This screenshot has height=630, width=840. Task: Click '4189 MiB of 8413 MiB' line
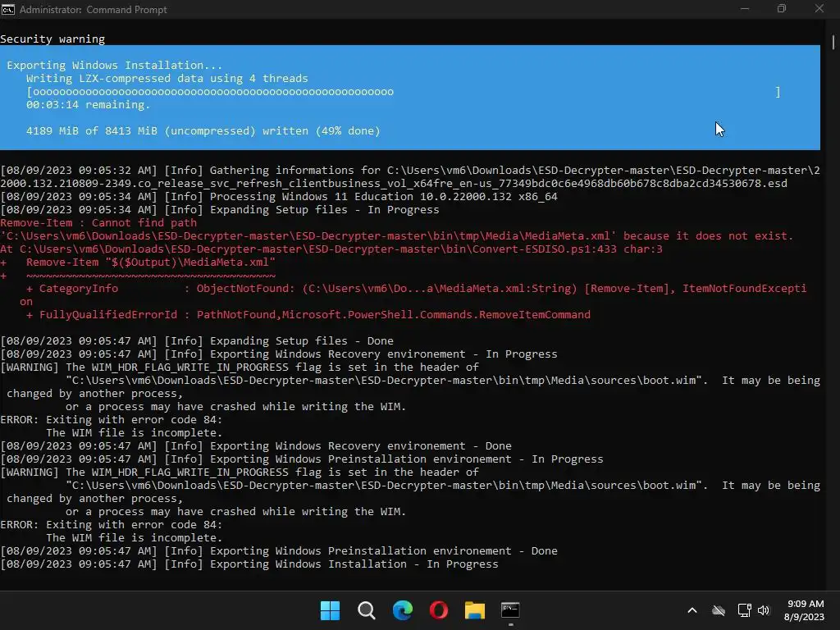203,130
